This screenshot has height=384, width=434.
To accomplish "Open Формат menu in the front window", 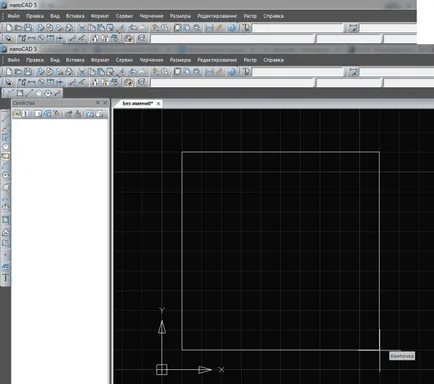I will coord(100,60).
